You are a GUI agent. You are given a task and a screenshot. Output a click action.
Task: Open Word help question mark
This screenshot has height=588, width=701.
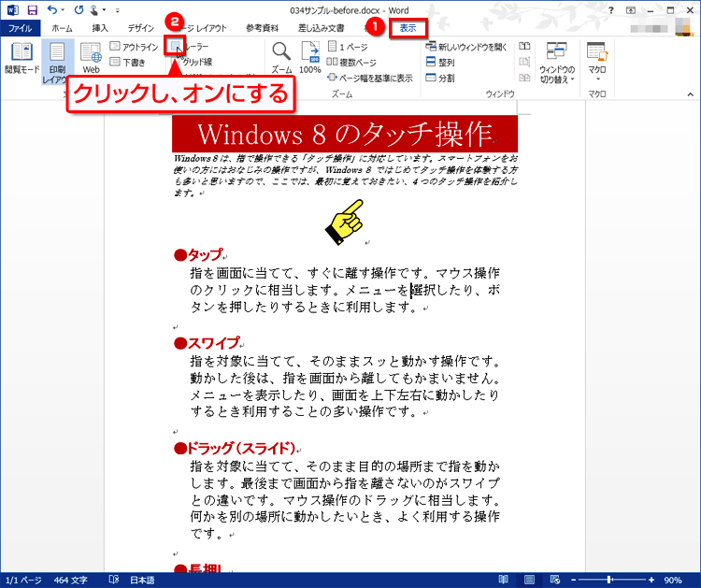(x=610, y=10)
